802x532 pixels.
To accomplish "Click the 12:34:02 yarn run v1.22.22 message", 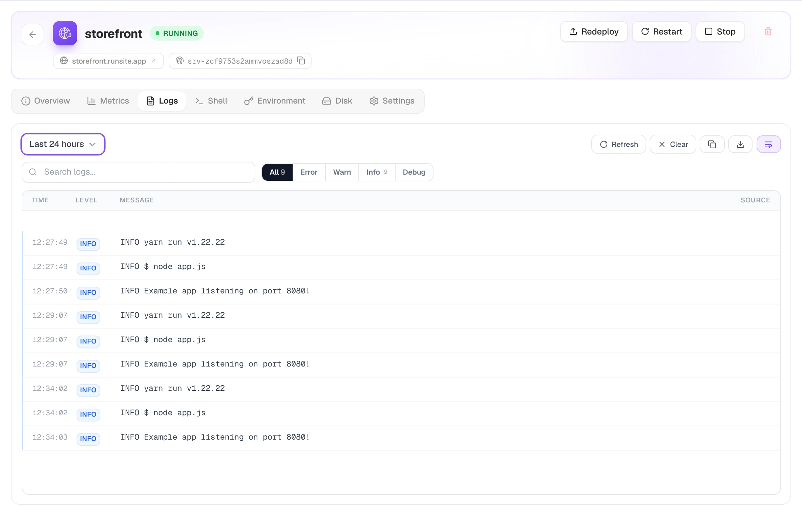I will [172, 388].
